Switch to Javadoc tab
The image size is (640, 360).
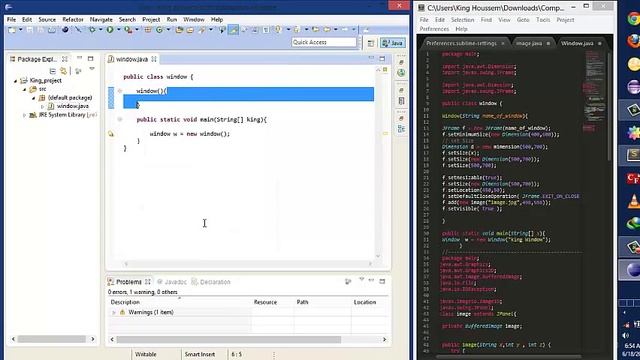point(172,282)
